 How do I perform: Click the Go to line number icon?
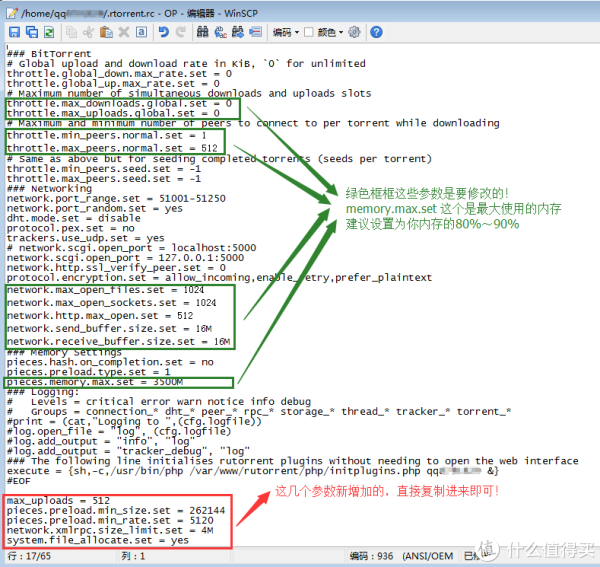tap(257, 32)
